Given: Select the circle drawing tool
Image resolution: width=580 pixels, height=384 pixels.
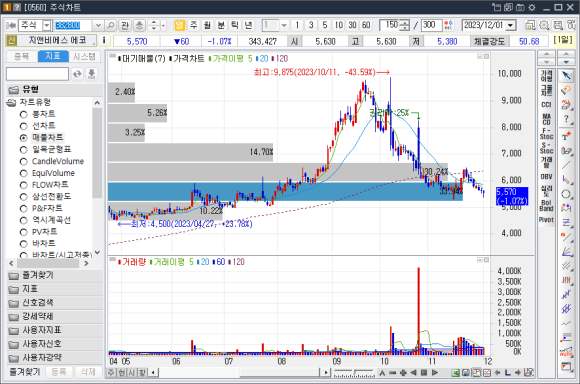Looking at the screenshot, I should pyautogui.click(x=566, y=194).
